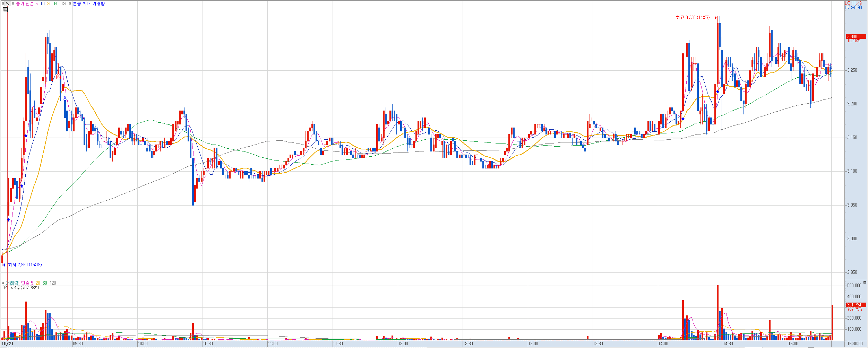This screenshot has height=348, width=868.
Task: Click the volume green 60 average label
Action: (45, 283)
